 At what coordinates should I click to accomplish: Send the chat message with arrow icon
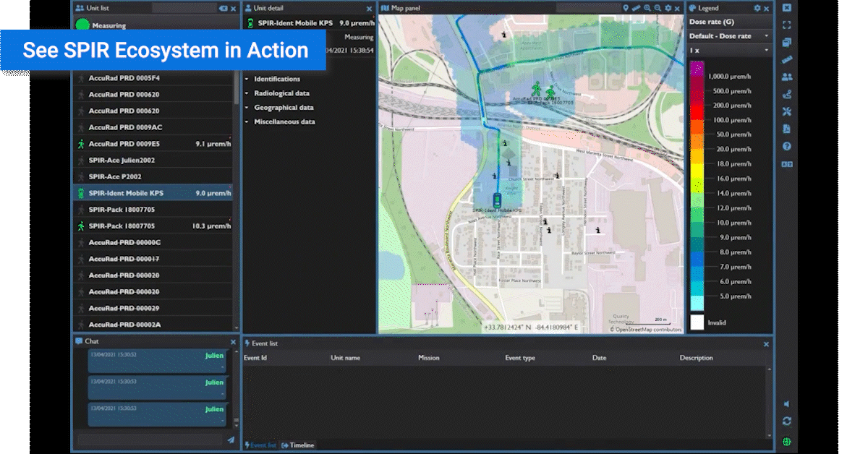pos(231,440)
